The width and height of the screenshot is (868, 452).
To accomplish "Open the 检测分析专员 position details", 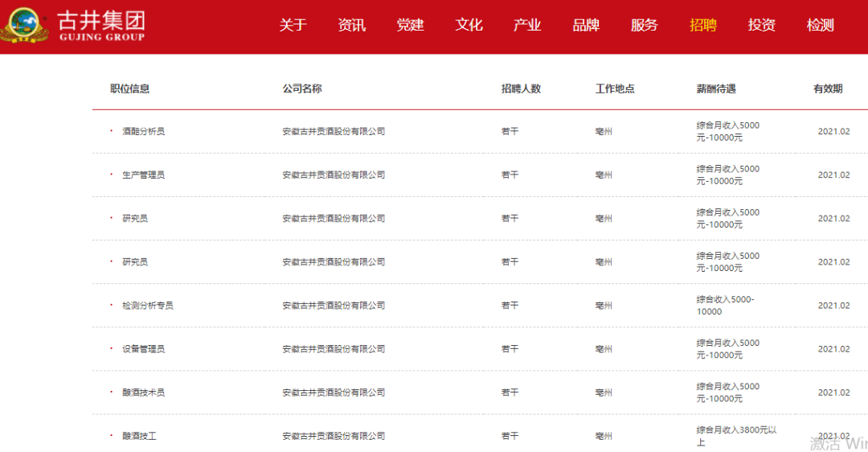I will (x=147, y=306).
